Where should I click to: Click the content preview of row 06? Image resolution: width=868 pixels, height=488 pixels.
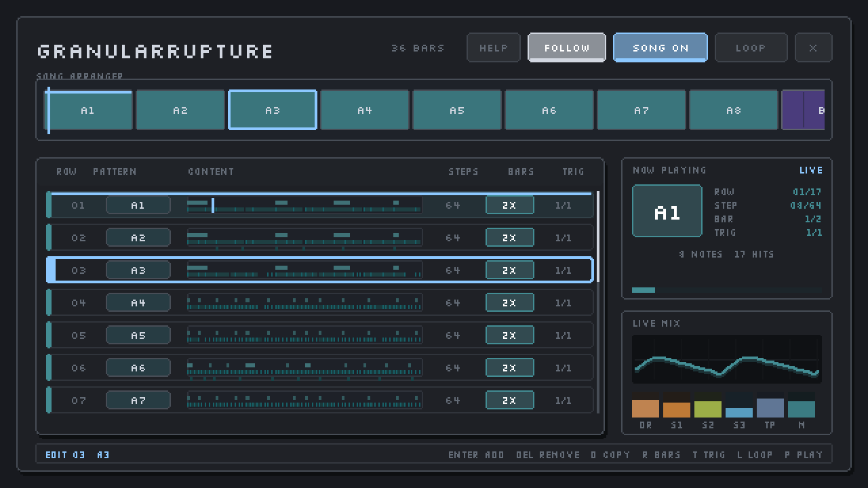point(304,368)
